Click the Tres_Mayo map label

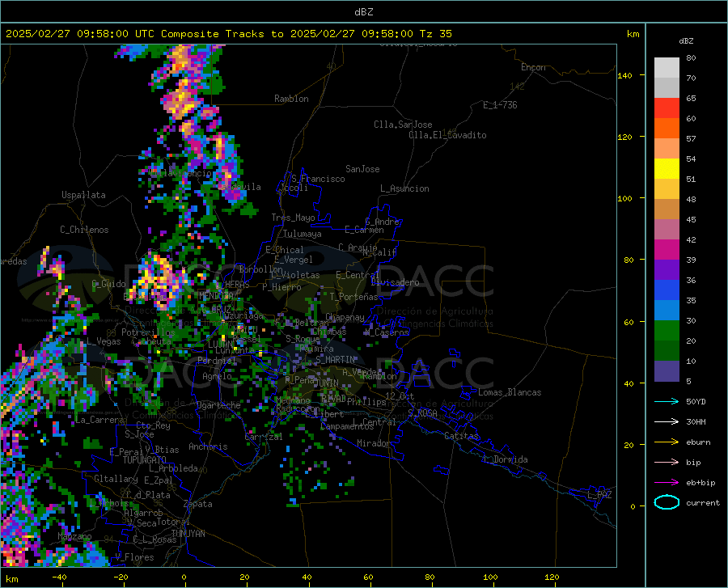click(x=293, y=218)
